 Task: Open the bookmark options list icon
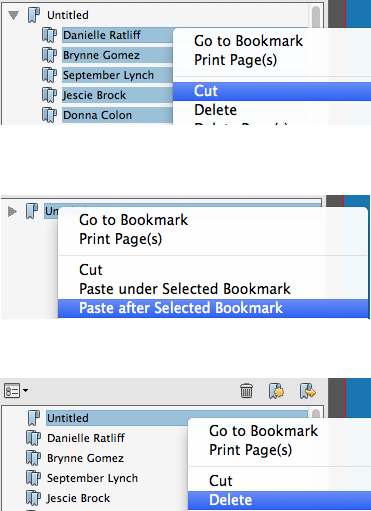click(16, 391)
